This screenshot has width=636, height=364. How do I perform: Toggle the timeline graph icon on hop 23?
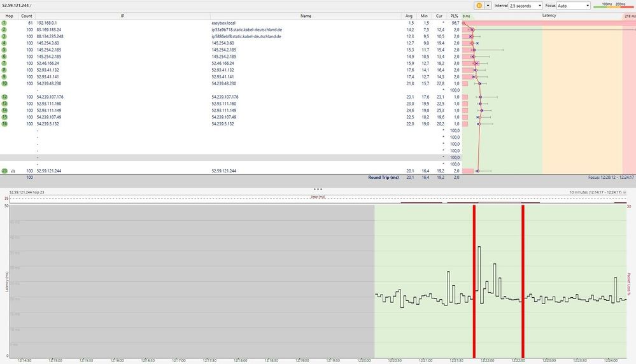pyautogui.click(x=13, y=171)
